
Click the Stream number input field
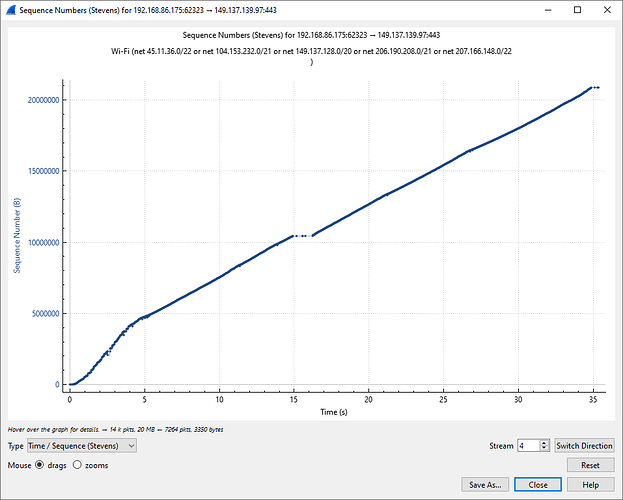[x=527, y=445]
